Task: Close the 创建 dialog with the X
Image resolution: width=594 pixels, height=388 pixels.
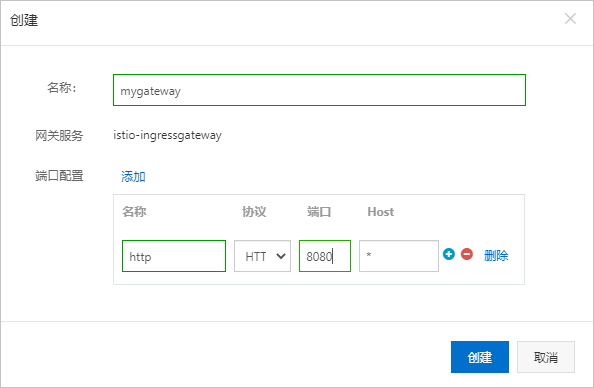Action: click(x=570, y=19)
